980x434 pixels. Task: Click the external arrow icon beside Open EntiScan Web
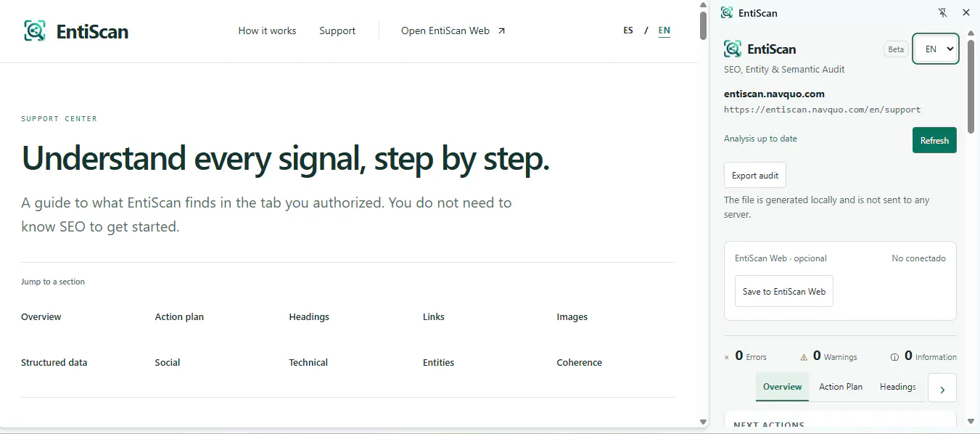click(501, 31)
